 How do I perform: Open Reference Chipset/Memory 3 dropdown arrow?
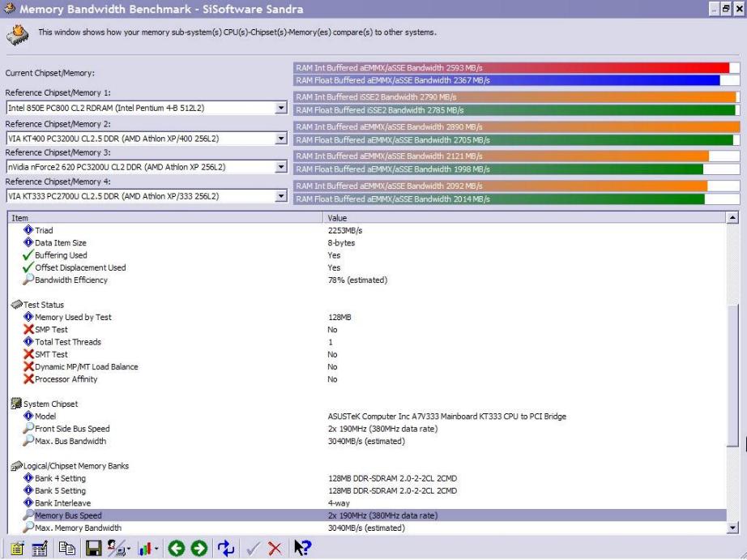pyautogui.click(x=281, y=167)
